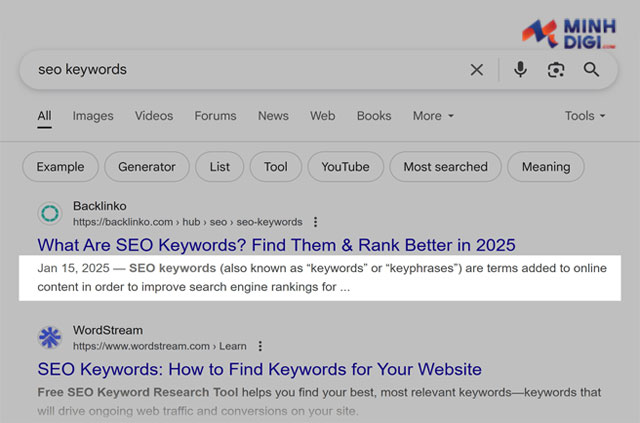Start voice search with the microphone icon
This screenshot has width=640, height=423.
(x=520, y=70)
